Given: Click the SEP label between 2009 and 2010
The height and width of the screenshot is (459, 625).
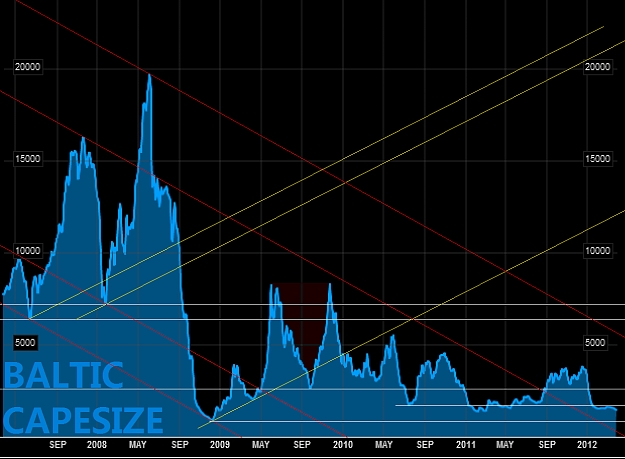Looking at the screenshot, I should pyautogui.click(x=302, y=445).
